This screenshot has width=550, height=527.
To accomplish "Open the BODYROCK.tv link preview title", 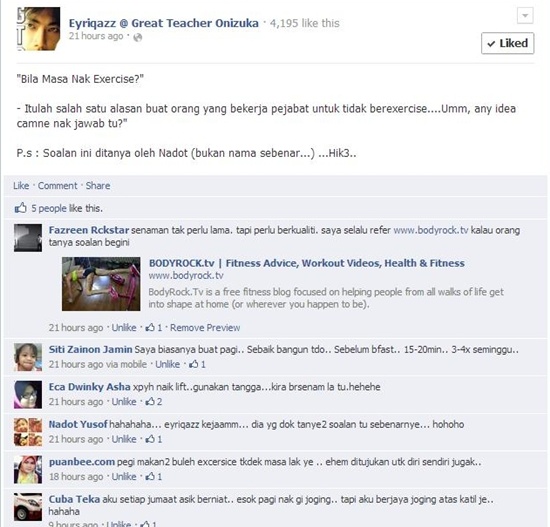I will [307, 263].
